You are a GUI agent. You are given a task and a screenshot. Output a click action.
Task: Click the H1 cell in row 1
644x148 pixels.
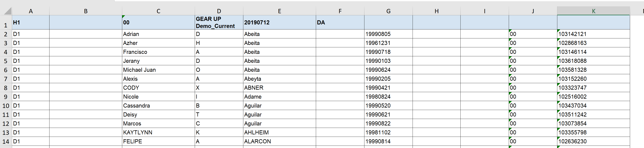(31, 22)
